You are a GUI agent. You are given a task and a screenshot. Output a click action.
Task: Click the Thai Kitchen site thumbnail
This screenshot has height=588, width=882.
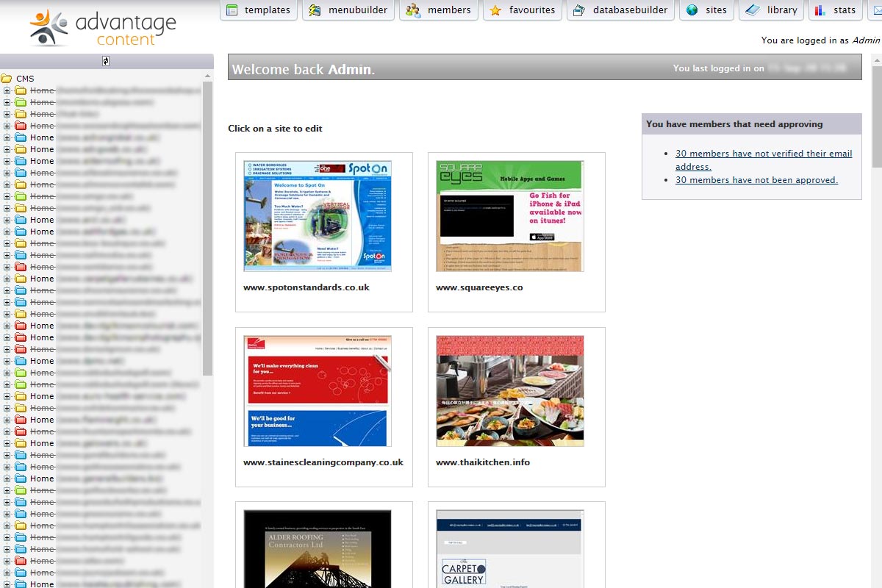click(x=510, y=391)
